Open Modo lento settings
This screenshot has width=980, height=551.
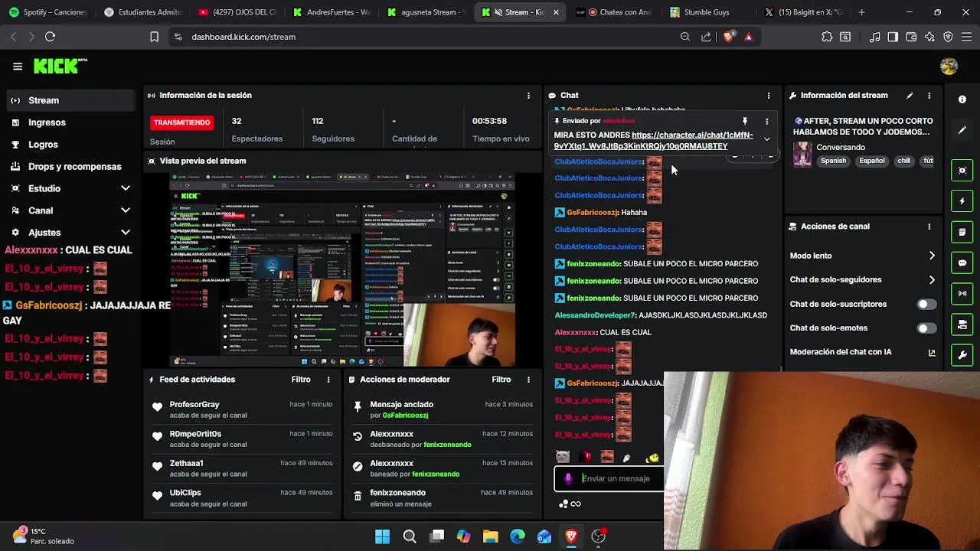point(863,256)
